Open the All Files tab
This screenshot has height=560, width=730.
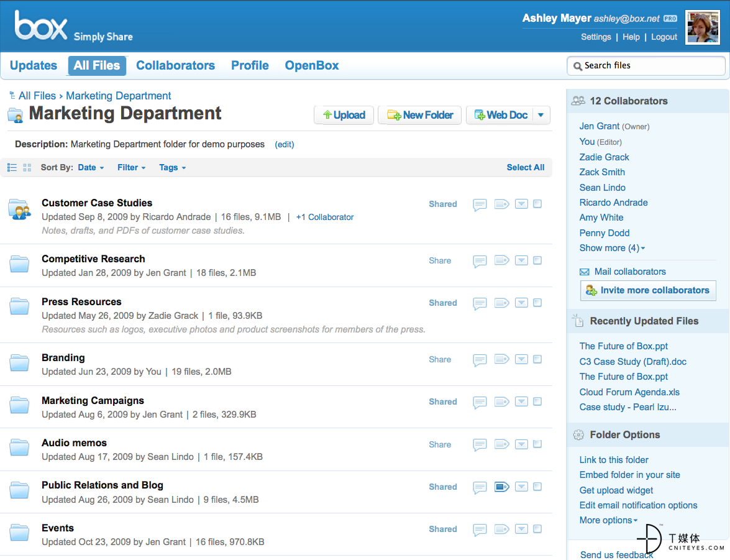pyautogui.click(x=97, y=66)
